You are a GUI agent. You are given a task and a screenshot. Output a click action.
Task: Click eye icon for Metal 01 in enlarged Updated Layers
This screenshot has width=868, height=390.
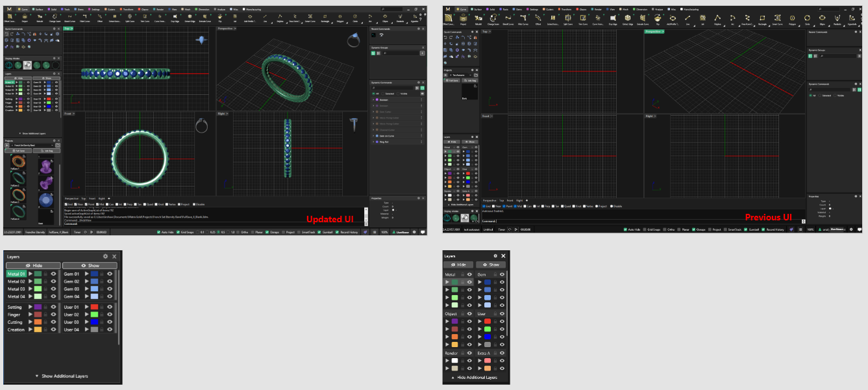pos(54,274)
